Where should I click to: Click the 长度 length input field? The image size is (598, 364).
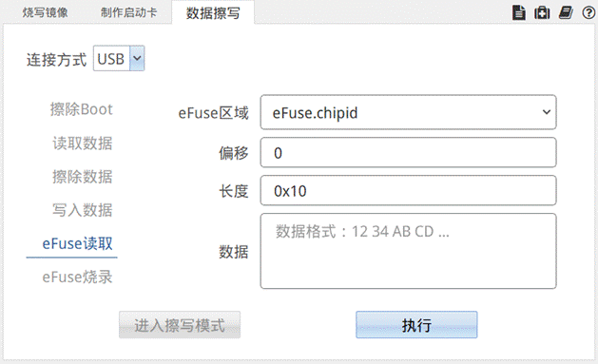click(x=408, y=191)
